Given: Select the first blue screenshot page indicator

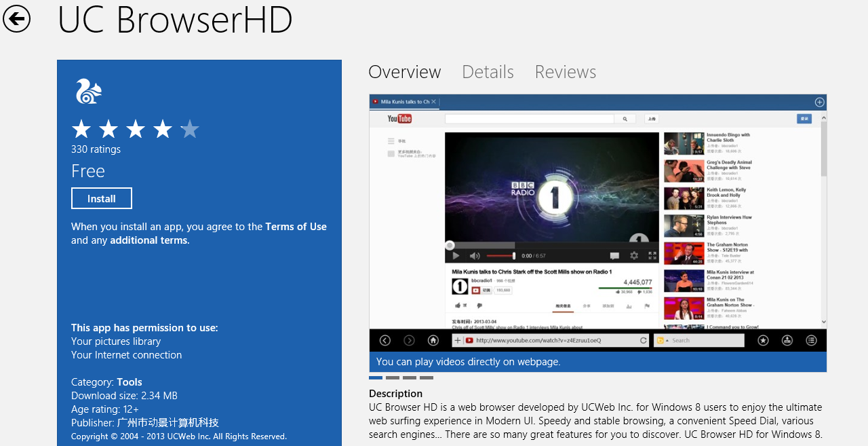Looking at the screenshot, I should click(376, 377).
